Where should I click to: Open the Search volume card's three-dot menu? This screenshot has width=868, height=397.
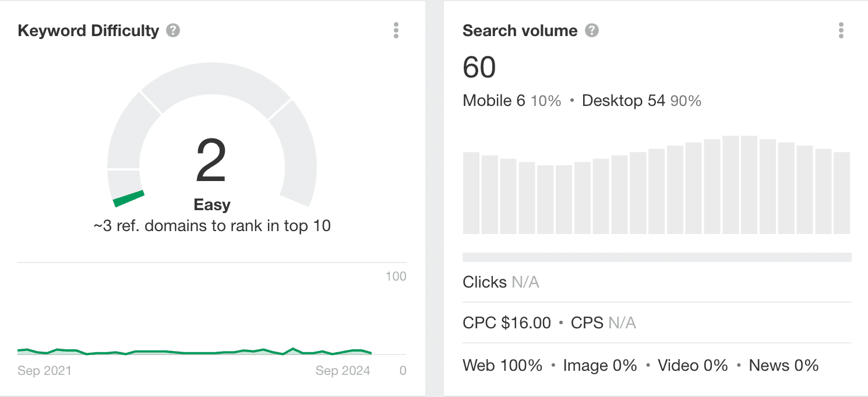[841, 31]
